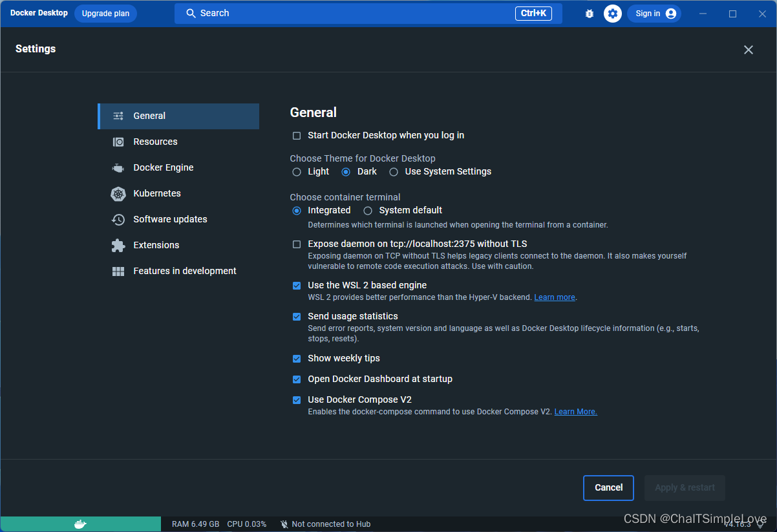Close the Settings panel with X
Viewport: 777px width, 532px height.
[x=749, y=50]
